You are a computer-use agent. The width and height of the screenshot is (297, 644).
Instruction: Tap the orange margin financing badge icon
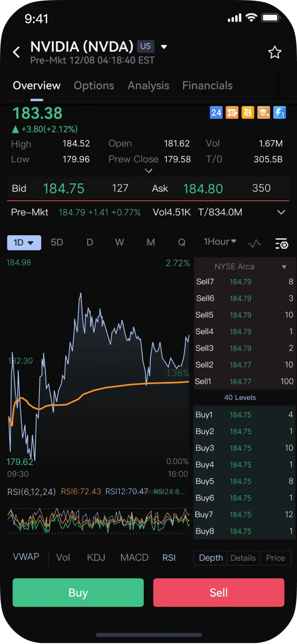tap(248, 112)
